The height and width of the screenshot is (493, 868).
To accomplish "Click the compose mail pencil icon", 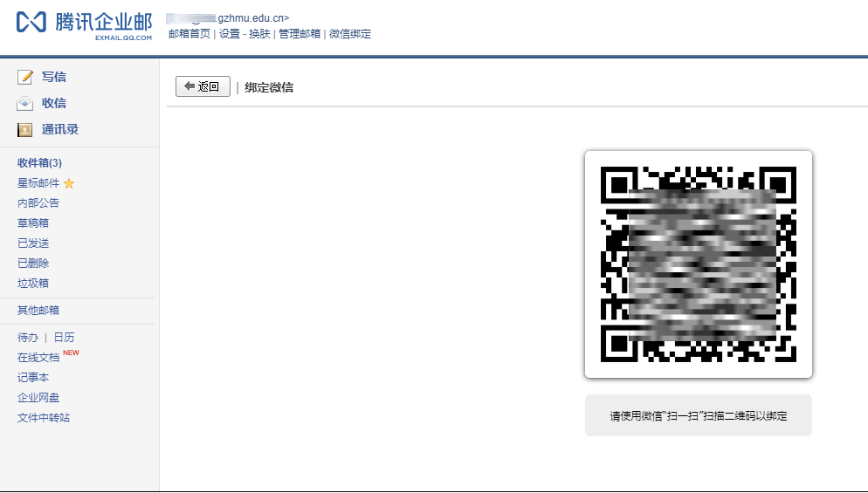I will tap(25, 77).
